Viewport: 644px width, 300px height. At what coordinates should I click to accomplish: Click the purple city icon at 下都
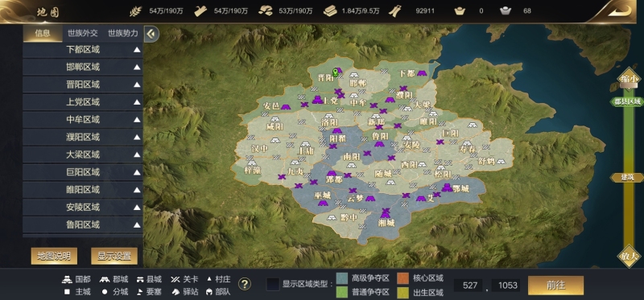pos(422,73)
